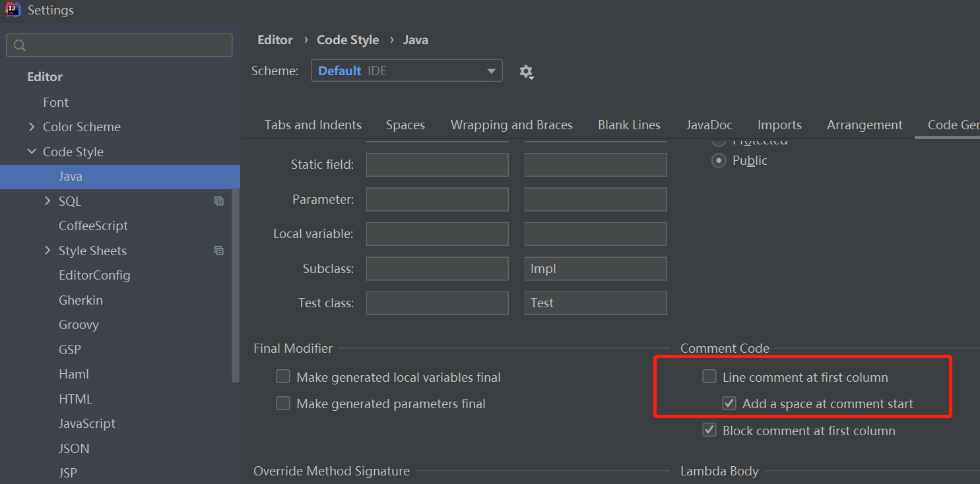Click the Static field prefix input
Screen dimensions: 980x484
pyautogui.click(x=438, y=165)
